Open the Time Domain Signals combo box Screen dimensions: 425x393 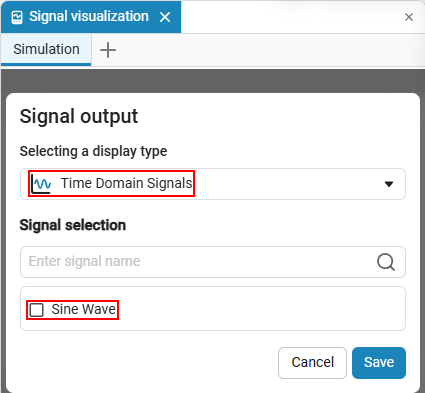[213, 184]
